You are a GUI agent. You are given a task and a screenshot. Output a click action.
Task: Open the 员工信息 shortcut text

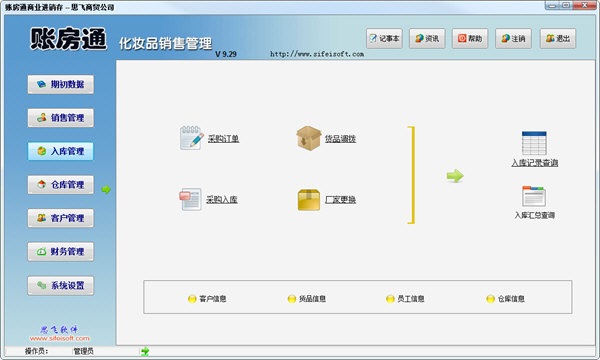[411, 299]
